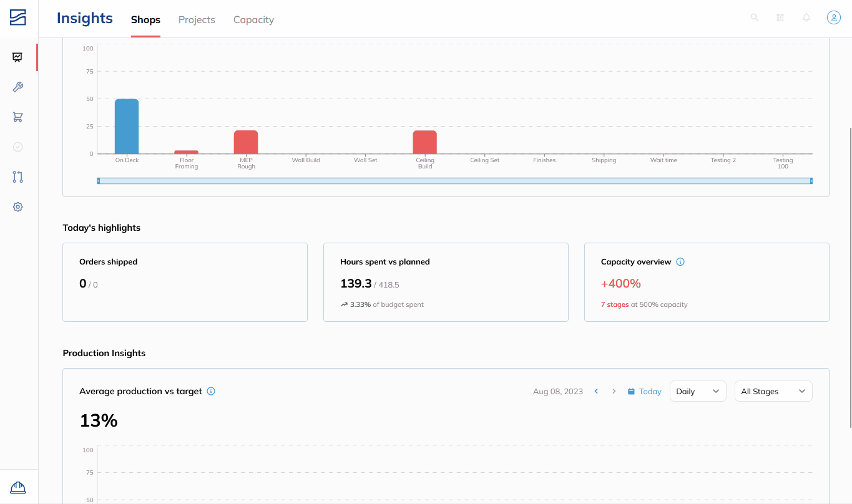
Task: Click the chart range slider bar
Action: [x=454, y=181]
